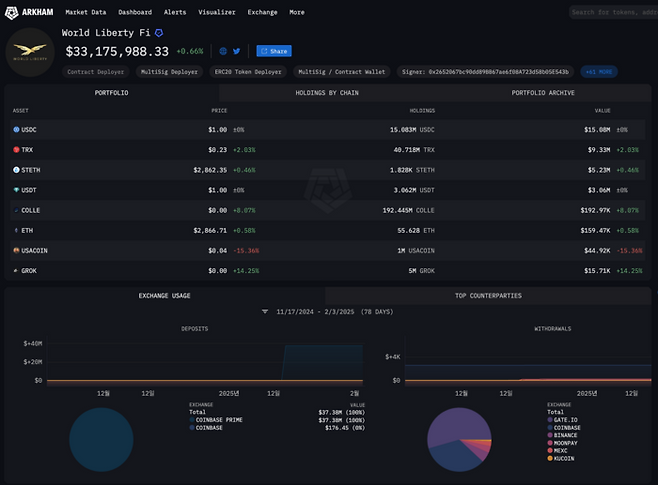Click the TRX token icon

(x=16, y=149)
